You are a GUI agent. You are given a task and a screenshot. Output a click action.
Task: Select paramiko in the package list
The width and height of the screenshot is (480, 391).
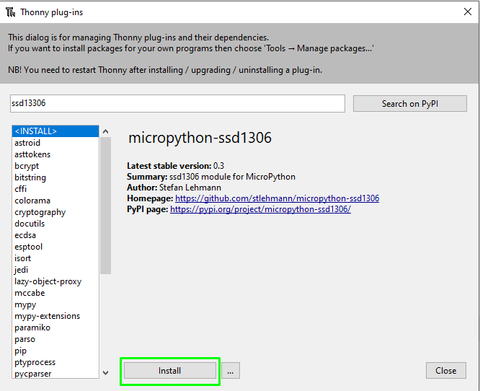55,328
